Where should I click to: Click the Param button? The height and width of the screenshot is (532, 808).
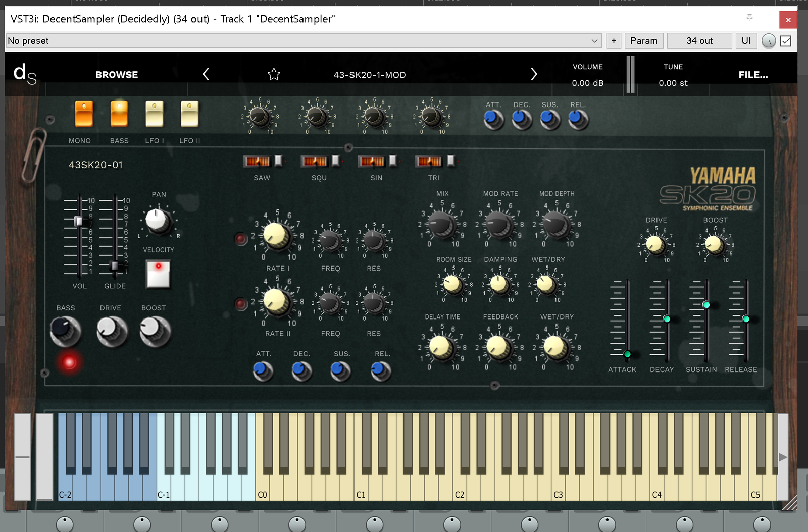point(643,41)
